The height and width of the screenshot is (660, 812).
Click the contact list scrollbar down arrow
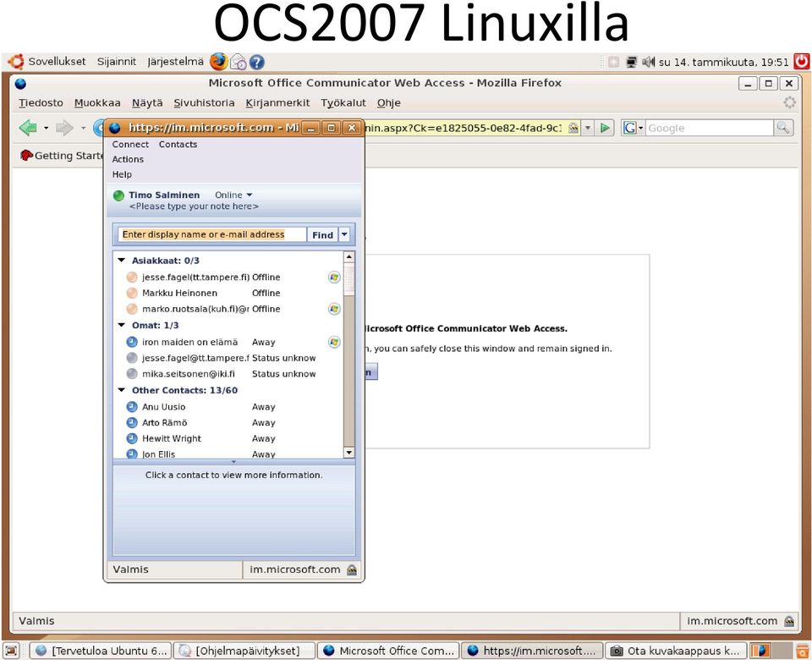pyautogui.click(x=349, y=452)
